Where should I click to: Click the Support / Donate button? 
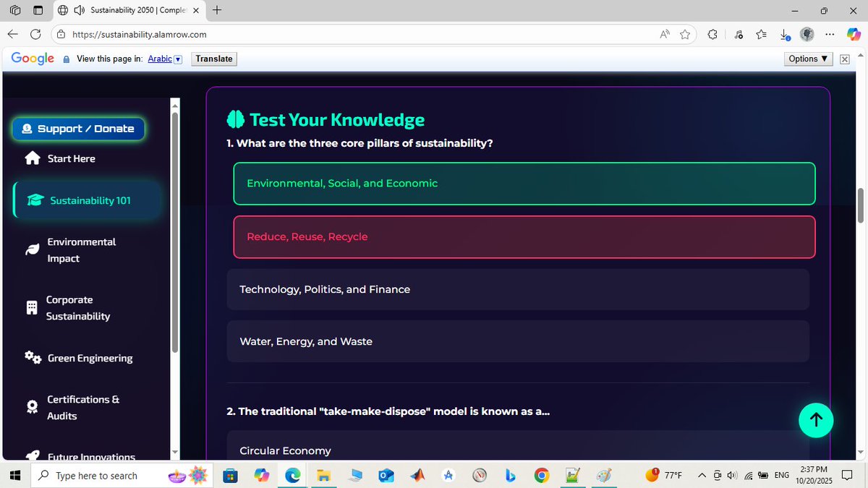click(x=78, y=129)
